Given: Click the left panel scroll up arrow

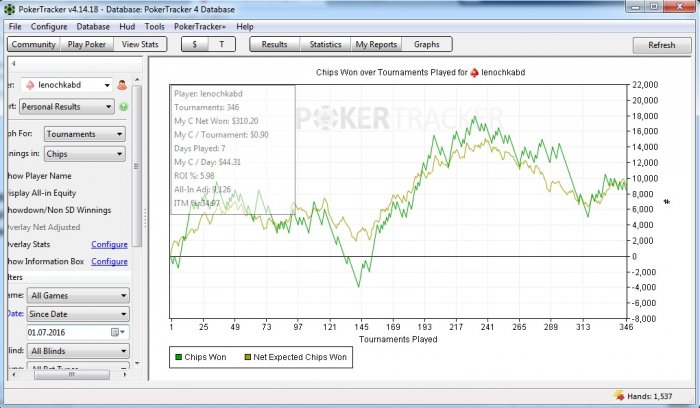Looking at the screenshot, I should (137, 79).
